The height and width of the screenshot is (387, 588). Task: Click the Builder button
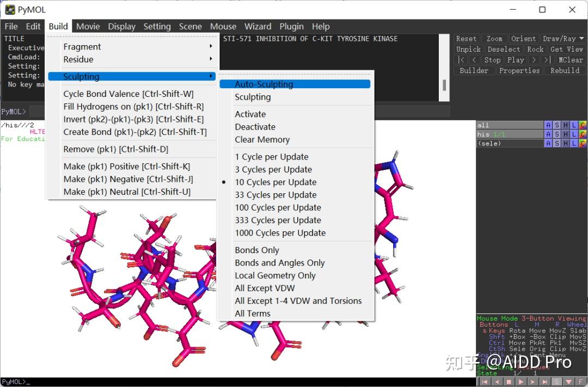point(474,70)
